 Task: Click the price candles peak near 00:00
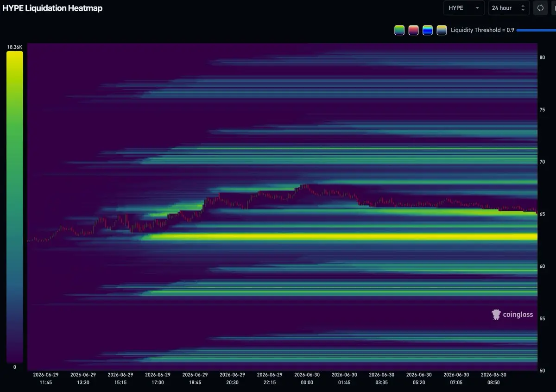(x=305, y=186)
